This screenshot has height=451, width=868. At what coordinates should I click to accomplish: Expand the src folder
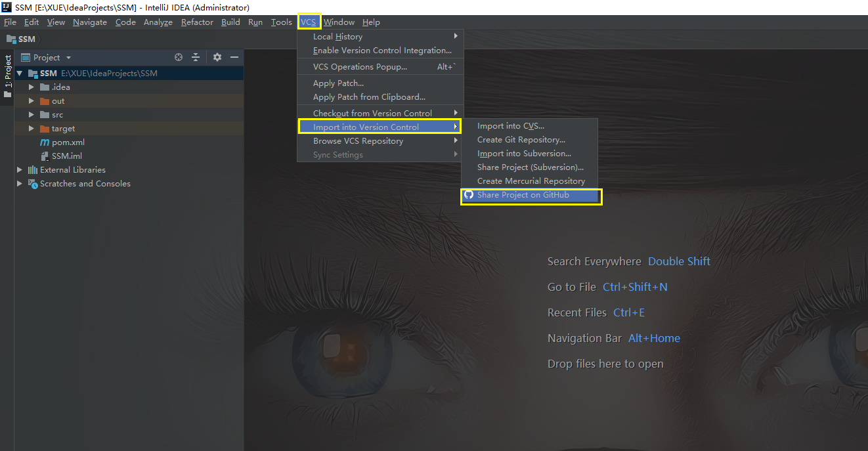click(x=32, y=115)
